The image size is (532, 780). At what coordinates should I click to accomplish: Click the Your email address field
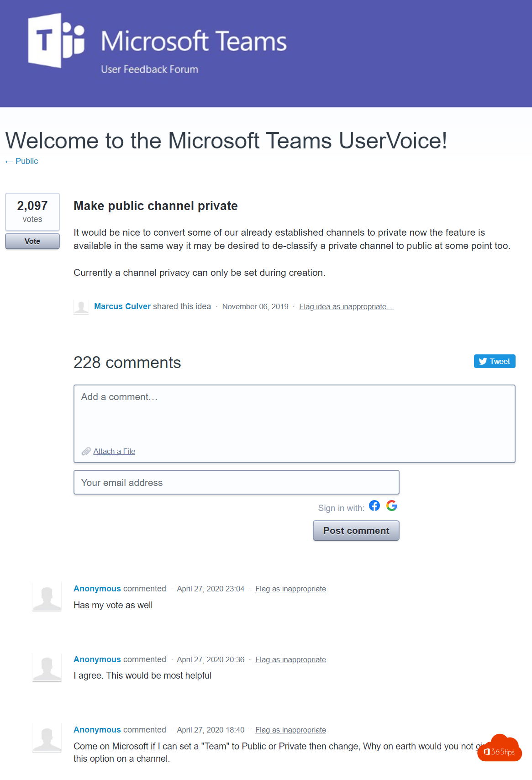pos(237,482)
